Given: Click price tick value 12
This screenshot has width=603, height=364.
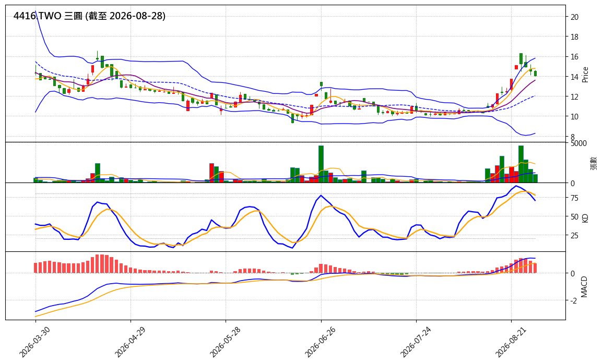Looking at the screenshot, I should coord(575,97).
